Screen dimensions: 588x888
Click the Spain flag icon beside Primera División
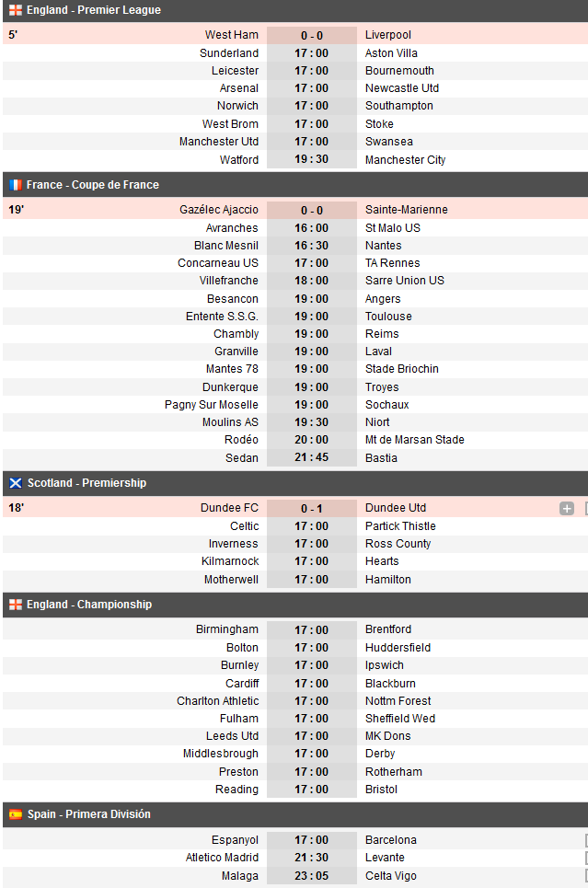point(16,814)
